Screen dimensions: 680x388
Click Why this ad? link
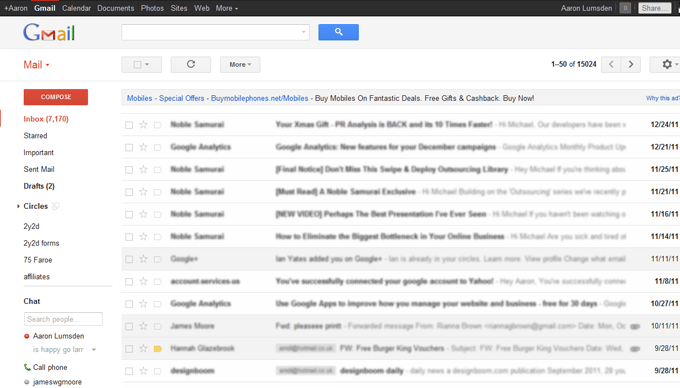pos(663,98)
